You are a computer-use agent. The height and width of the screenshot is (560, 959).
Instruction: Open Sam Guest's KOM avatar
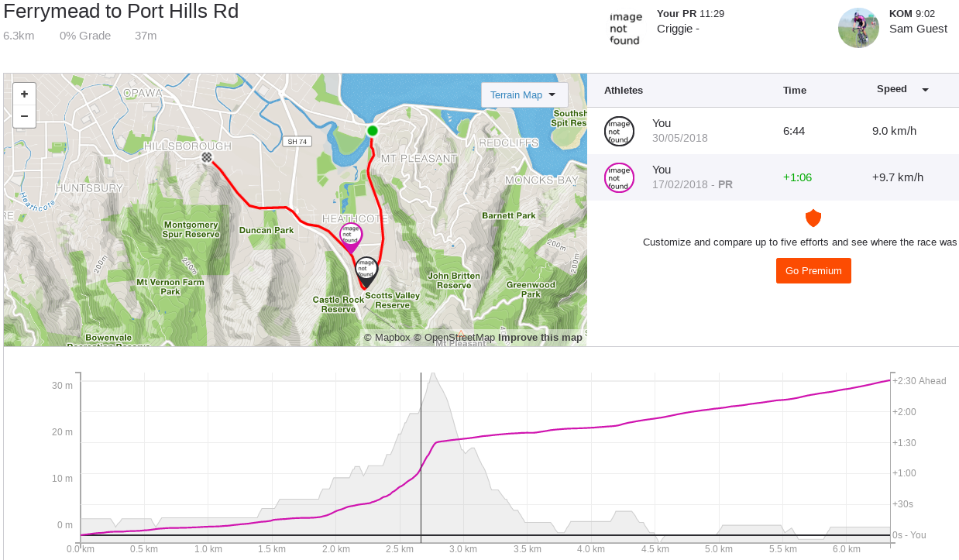858,28
